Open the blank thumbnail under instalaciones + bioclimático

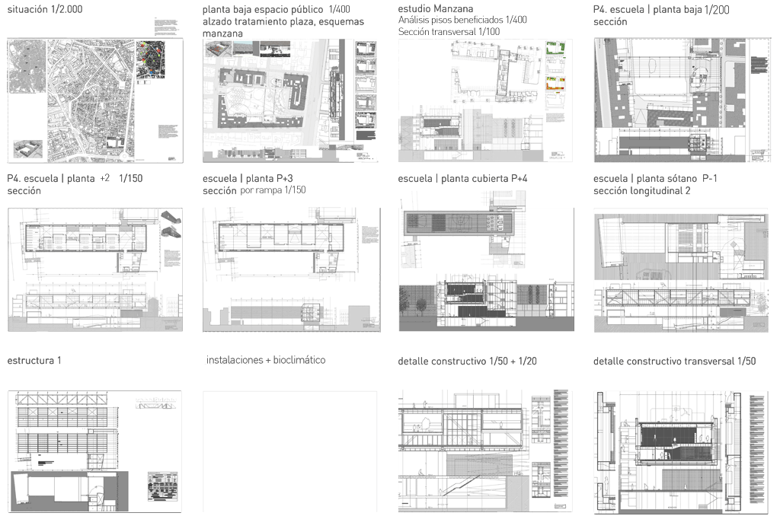tap(290, 451)
